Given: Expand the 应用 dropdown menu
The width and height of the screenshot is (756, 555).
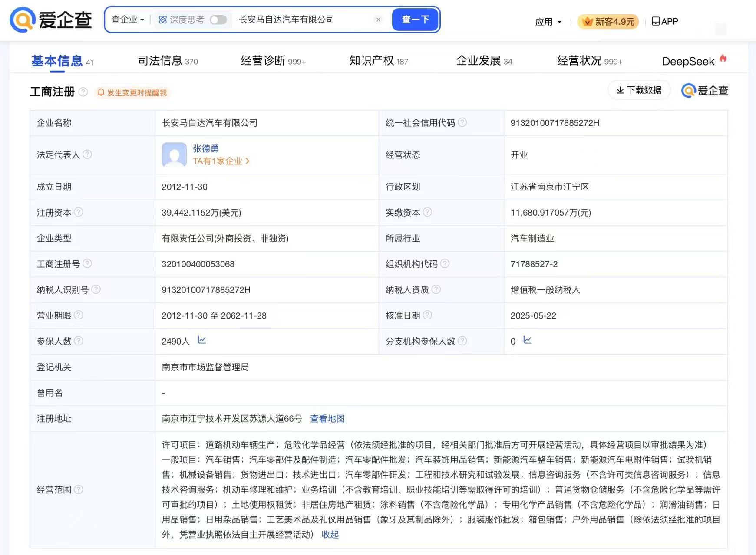Looking at the screenshot, I should point(548,22).
